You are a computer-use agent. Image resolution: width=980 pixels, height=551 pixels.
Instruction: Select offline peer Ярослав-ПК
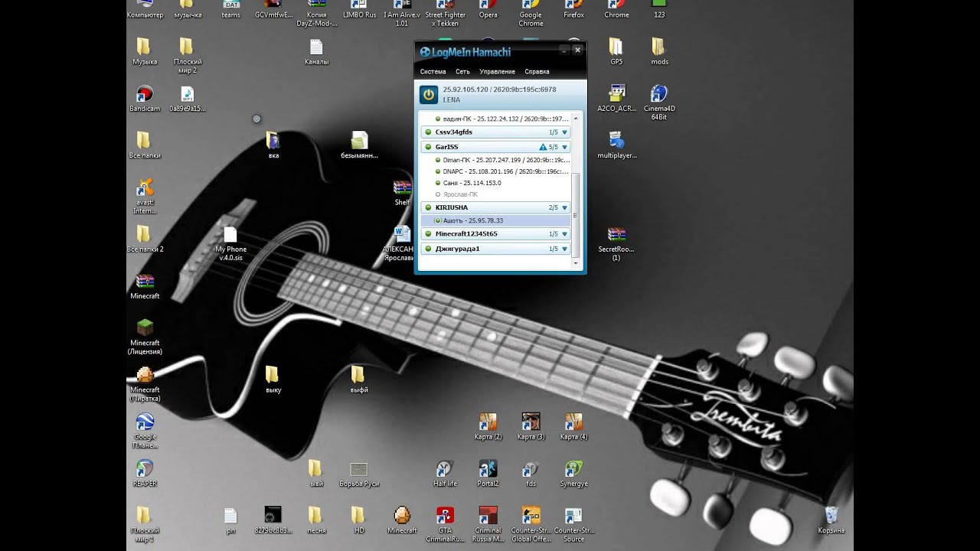tap(496, 194)
